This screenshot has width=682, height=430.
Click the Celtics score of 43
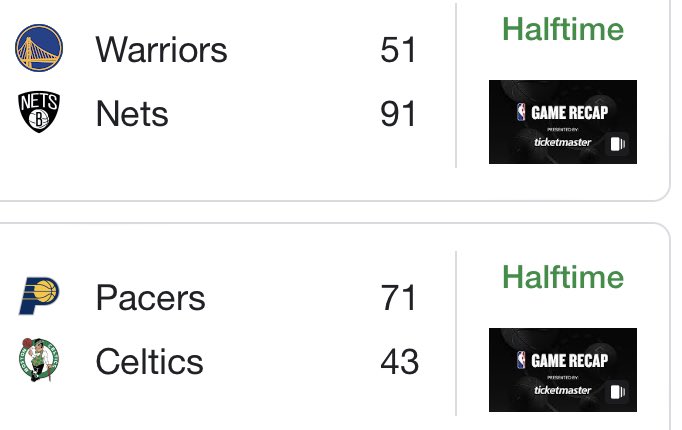tap(399, 361)
